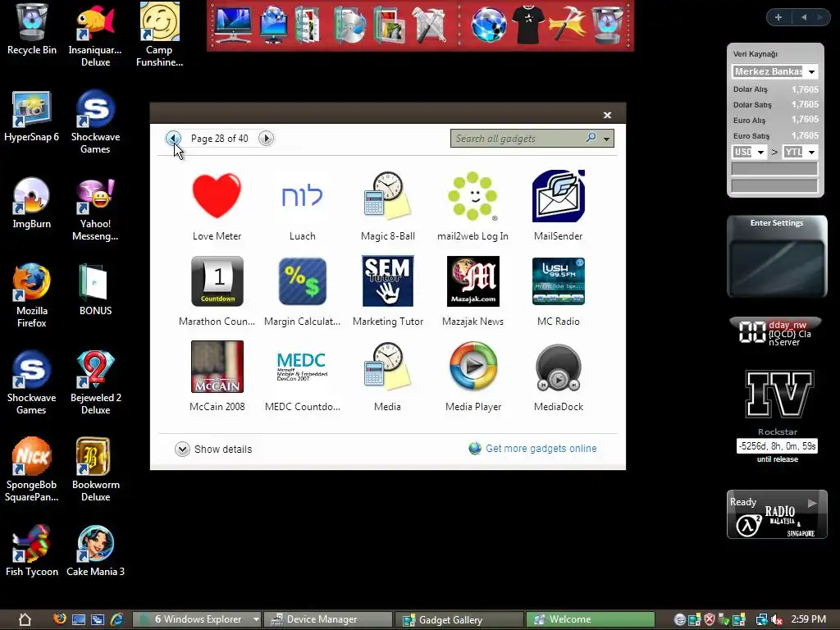
Task: Click the muted volume tray icon
Action: click(776, 620)
